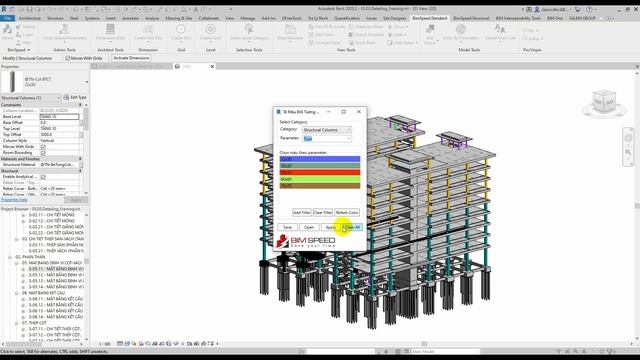Expand the BimSpeed panel dropdown
This screenshot has height=360, width=640.
coord(29,50)
